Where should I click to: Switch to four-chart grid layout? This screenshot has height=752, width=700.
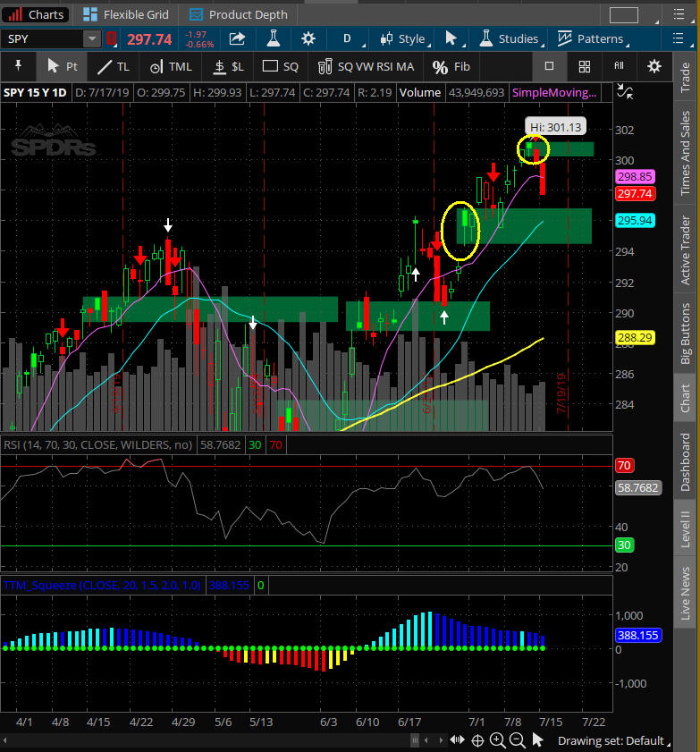pyautogui.click(x=584, y=66)
